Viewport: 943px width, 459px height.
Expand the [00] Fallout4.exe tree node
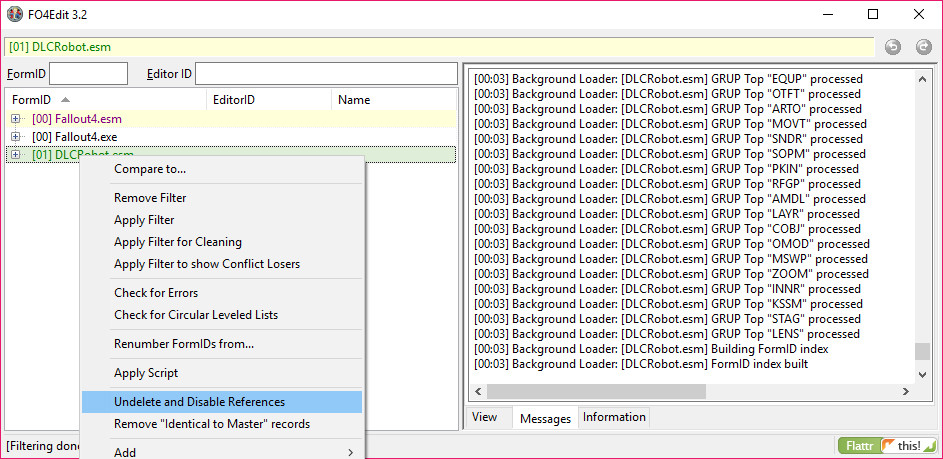[16, 137]
